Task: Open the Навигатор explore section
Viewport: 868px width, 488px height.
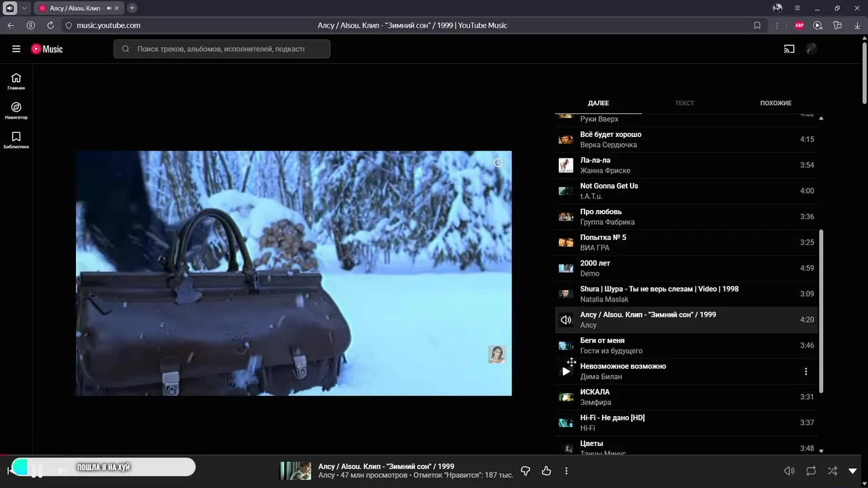Action: pos(16,110)
